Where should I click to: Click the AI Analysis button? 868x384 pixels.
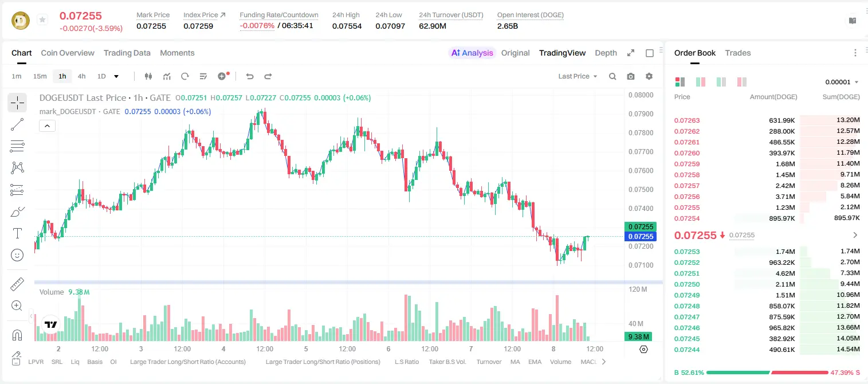(x=472, y=53)
